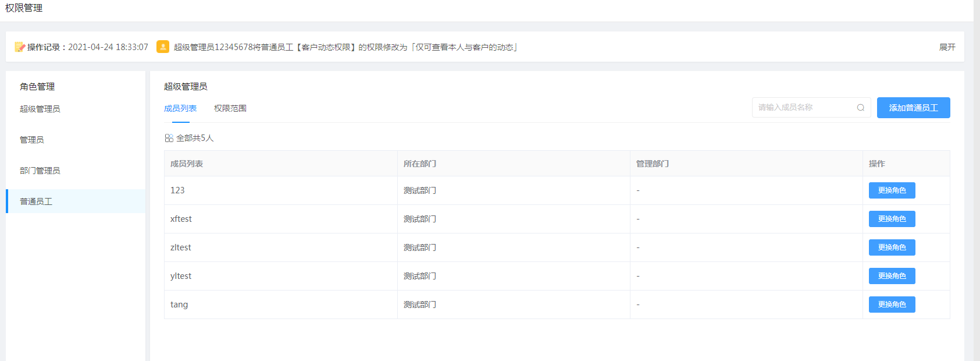Change role for member xftest

[892, 219]
